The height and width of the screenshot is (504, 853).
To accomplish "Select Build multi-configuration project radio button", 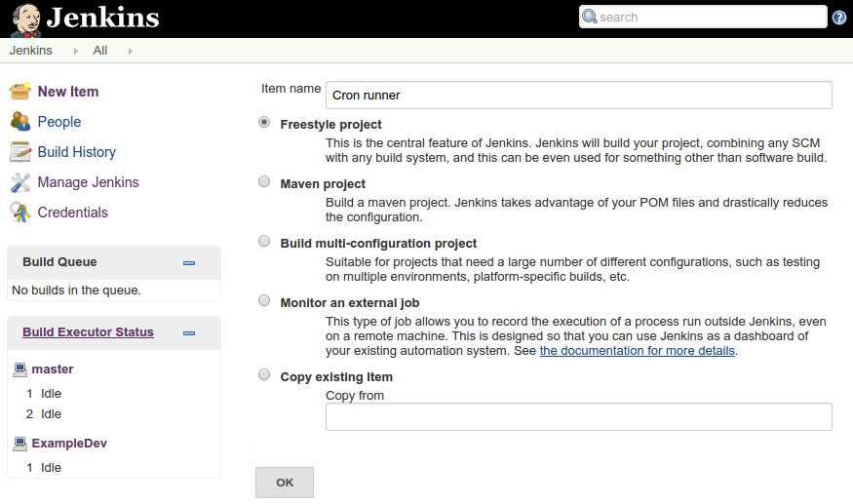I will pos(264,241).
